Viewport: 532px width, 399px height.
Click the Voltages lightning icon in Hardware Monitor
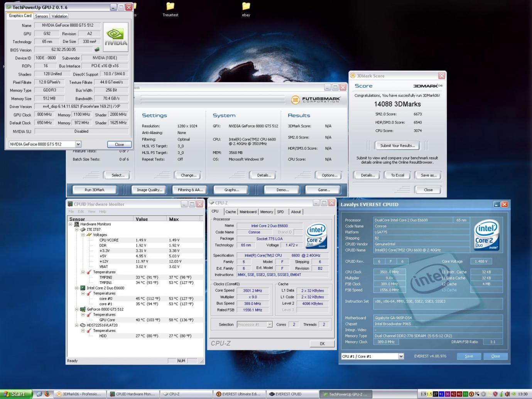tap(89, 235)
